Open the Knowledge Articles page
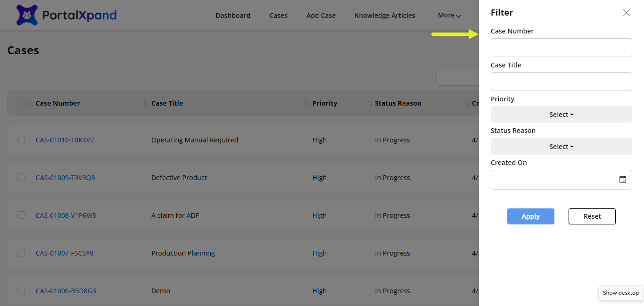Screen dimensions: 644x306 (x=385, y=16)
